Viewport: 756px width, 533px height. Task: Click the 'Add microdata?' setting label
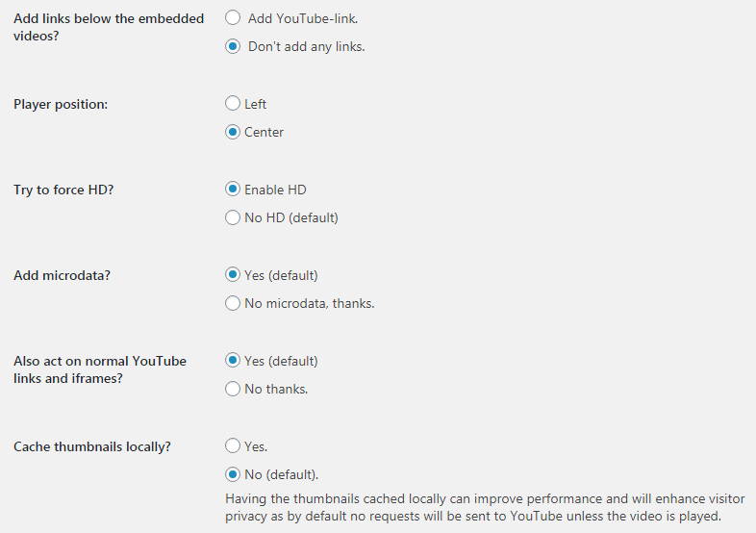click(x=62, y=275)
